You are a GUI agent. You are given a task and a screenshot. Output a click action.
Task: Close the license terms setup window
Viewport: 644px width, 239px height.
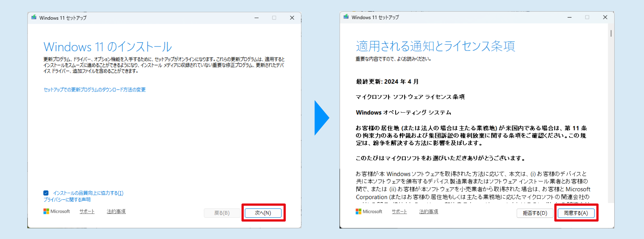[x=605, y=17]
